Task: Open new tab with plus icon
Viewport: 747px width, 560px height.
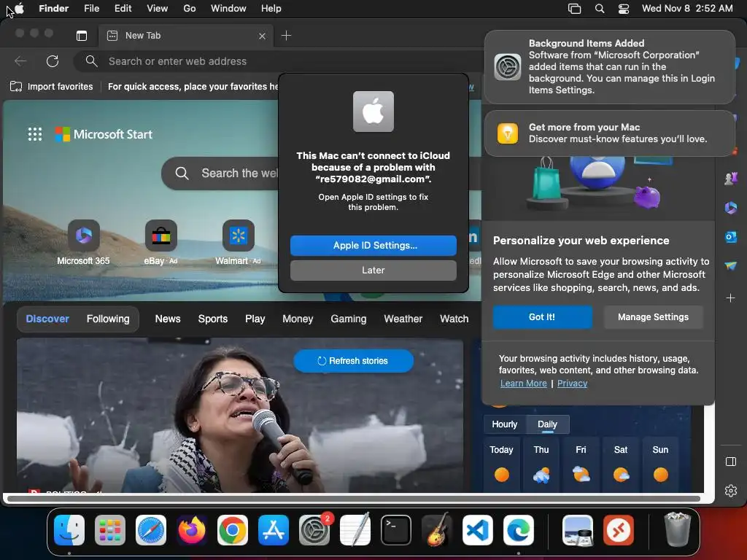Action: click(x=286, y=36)
